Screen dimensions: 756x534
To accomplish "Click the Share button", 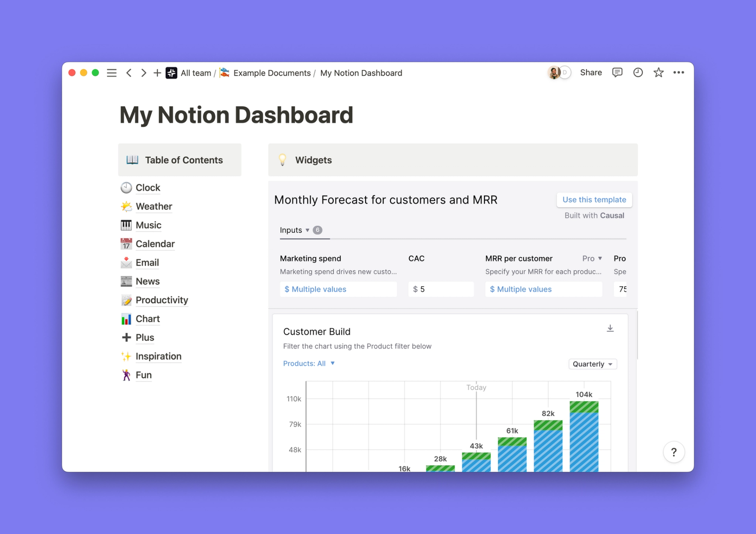I will (591, 72).
